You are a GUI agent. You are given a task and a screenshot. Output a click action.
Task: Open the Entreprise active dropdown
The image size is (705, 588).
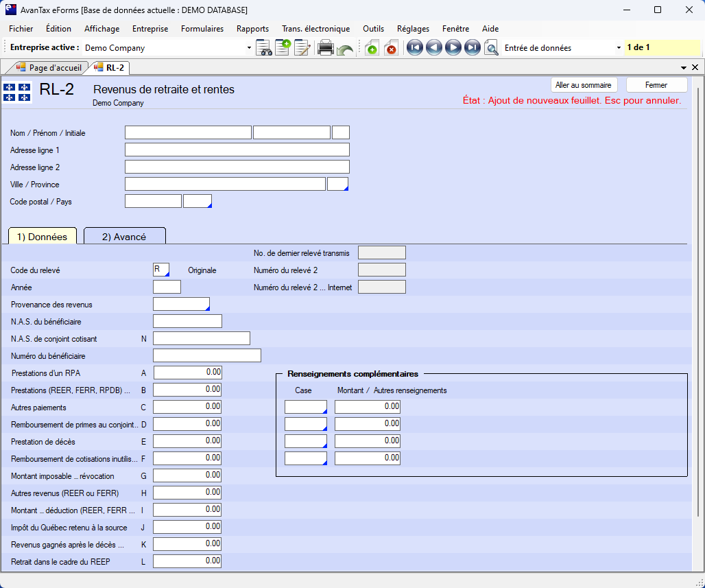tap(249, 48)
